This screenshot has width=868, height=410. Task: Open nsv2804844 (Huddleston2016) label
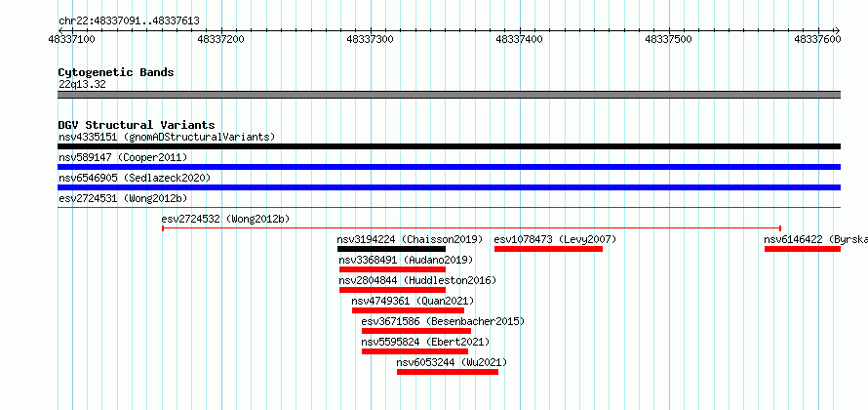pos(418,280)
